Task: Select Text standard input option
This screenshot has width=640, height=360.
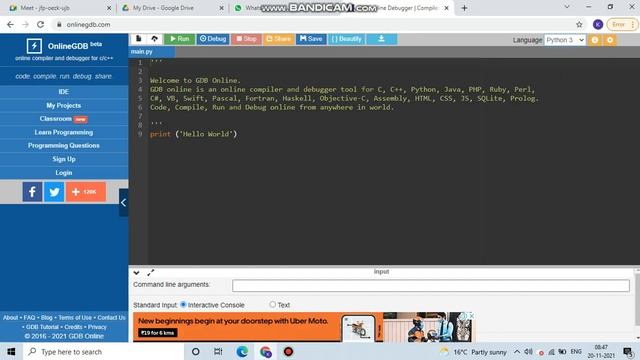Action: [273, 304]
